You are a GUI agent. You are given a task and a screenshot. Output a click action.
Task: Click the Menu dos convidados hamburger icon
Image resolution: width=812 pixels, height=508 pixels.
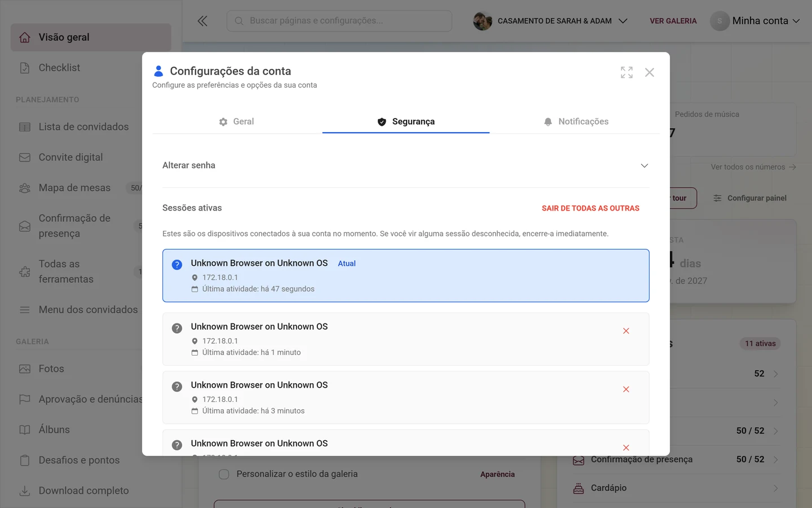(25, 310)
